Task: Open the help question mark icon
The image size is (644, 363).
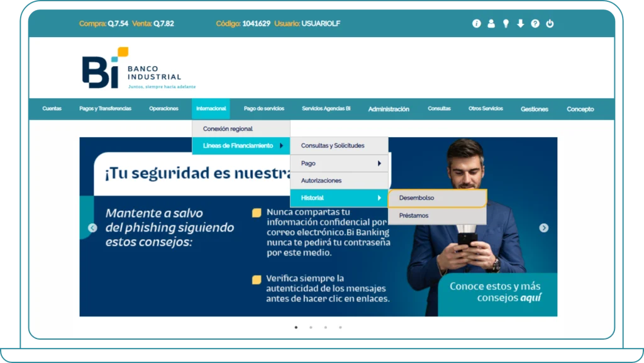Action: [x=535, y=24]
